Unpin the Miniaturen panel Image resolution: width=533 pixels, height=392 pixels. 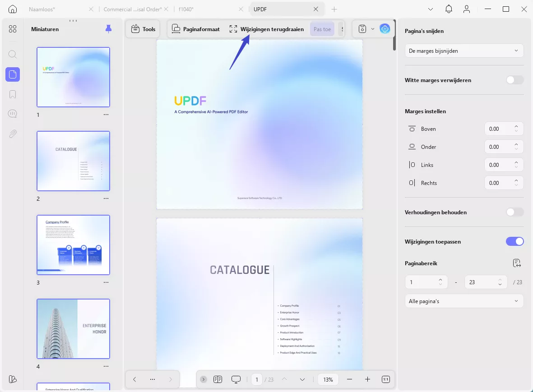[x=108, y=29]
